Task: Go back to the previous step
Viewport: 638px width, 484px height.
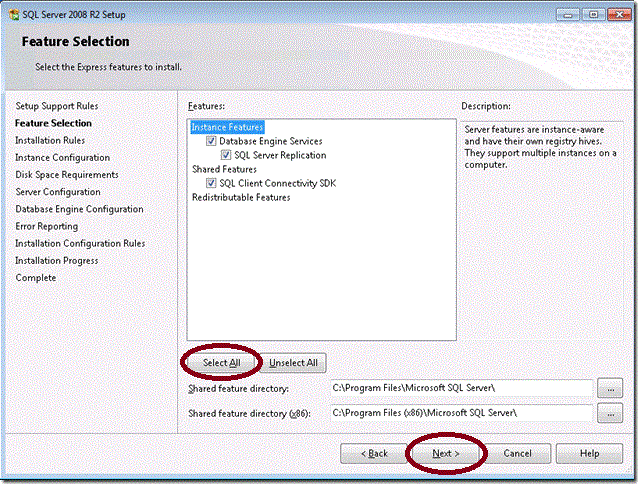Action: pyautogui.click(x=374, y=453)
